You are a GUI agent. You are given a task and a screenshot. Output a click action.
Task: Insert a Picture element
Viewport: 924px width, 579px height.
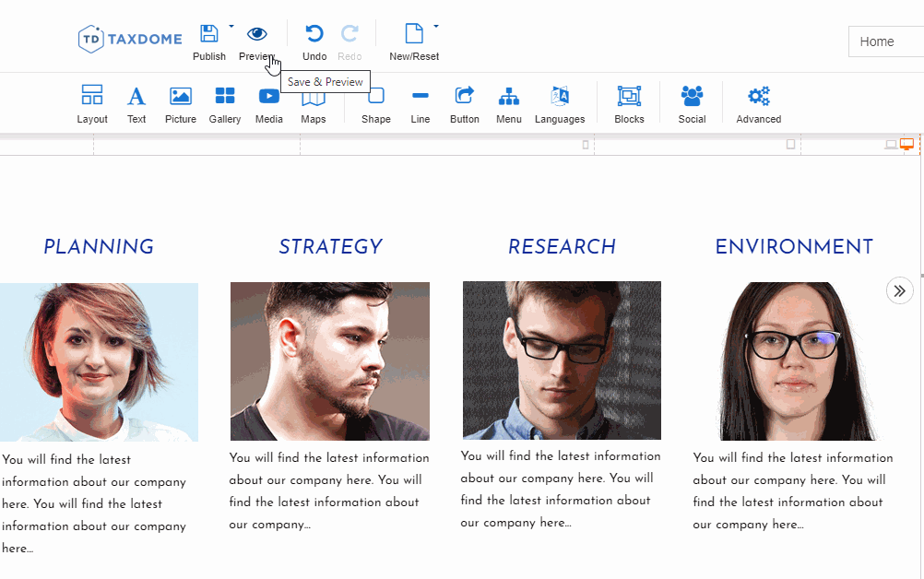click(181, 103)
